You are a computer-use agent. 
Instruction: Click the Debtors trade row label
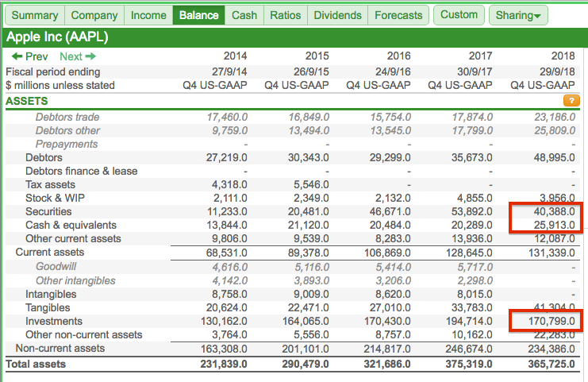tap(67, 117)
